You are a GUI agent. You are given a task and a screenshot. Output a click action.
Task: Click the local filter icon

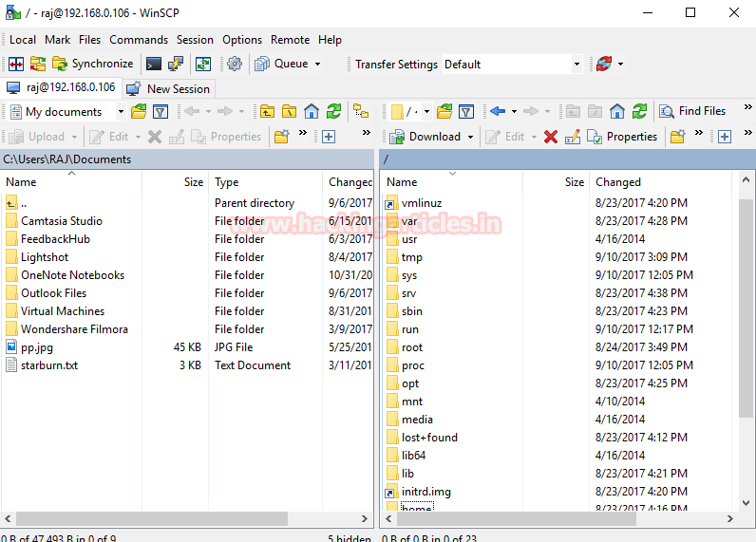(161, 111)
